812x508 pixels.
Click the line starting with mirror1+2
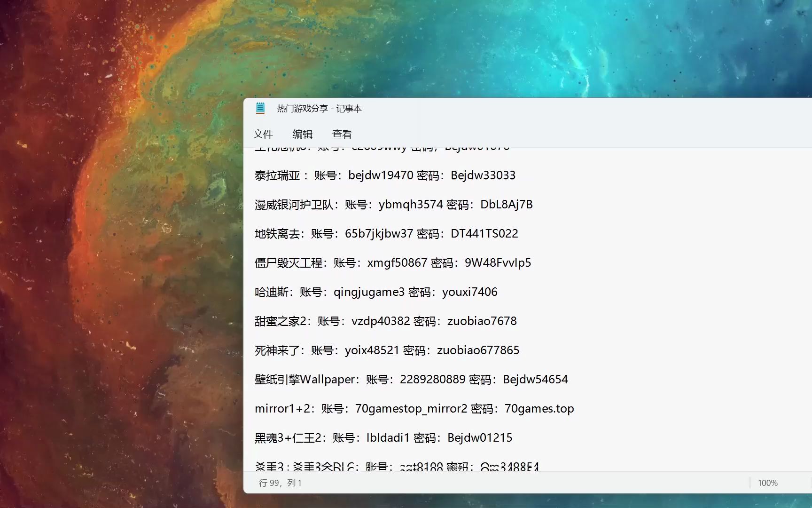414,409
